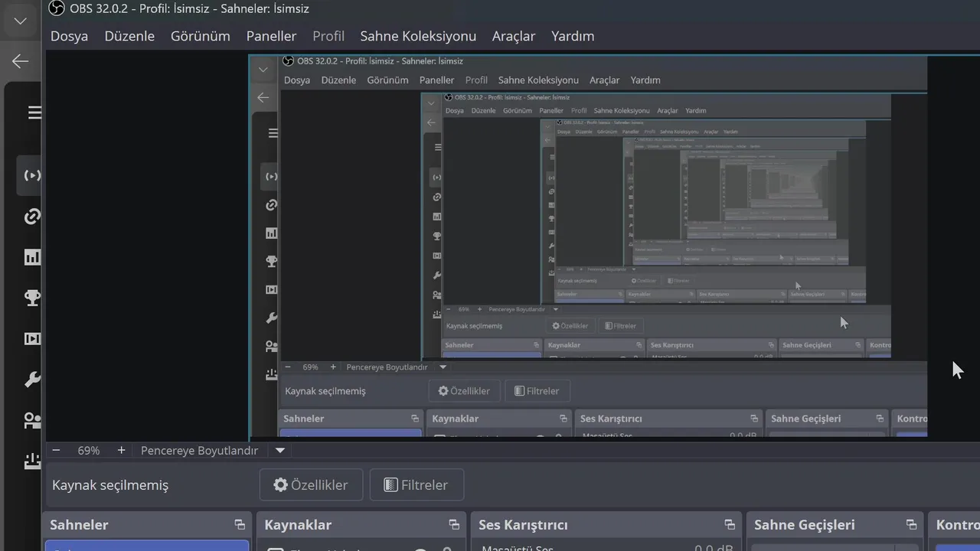This screenshot has height=551, width=980.
Task: Click Özellikler in the largest nested preview
Action: coord(464,391)
